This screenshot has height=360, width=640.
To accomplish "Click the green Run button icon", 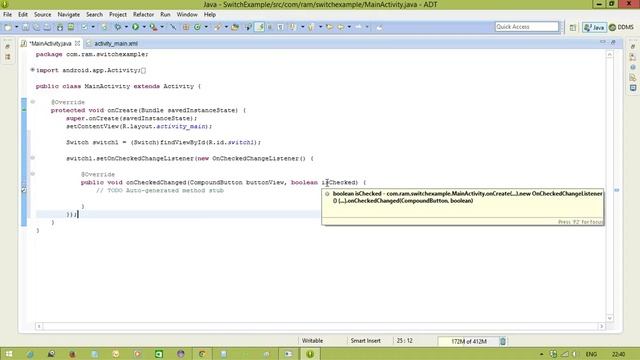I will point(136,27).
